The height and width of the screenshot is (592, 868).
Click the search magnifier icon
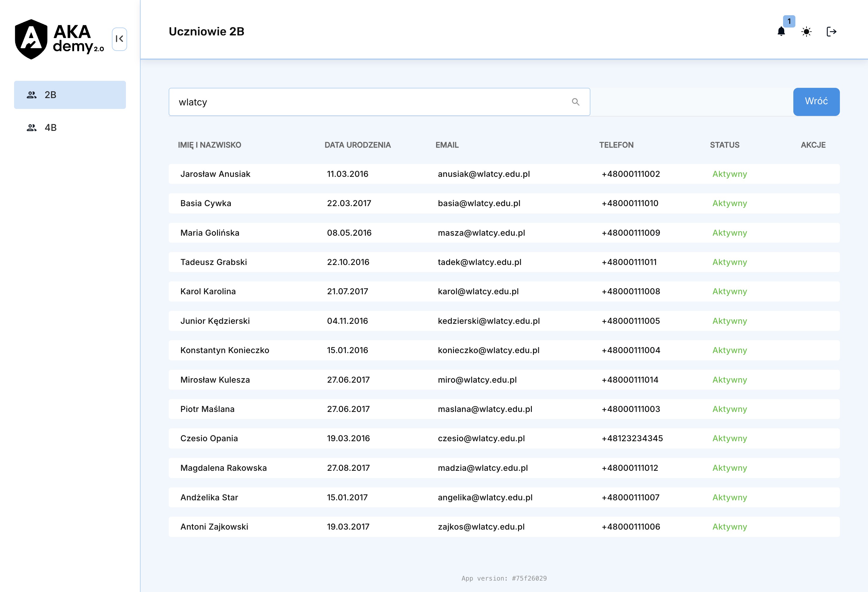coord(575,102)
